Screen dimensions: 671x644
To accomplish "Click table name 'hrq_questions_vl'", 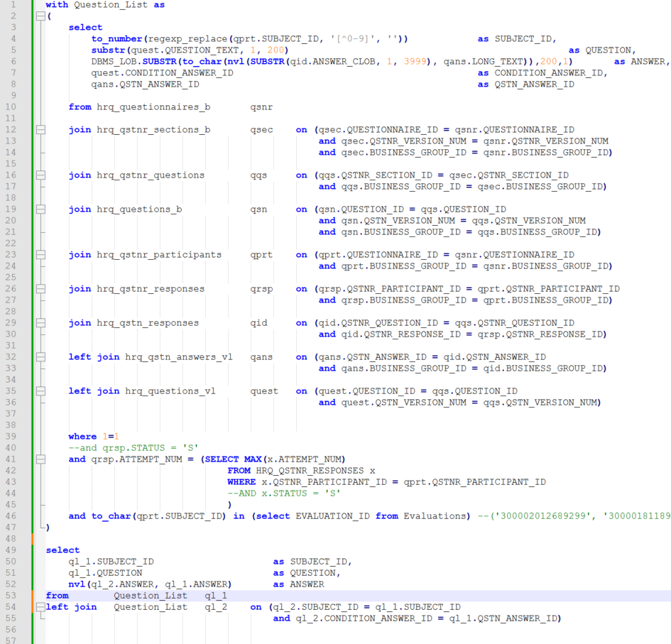I will 170,391.
